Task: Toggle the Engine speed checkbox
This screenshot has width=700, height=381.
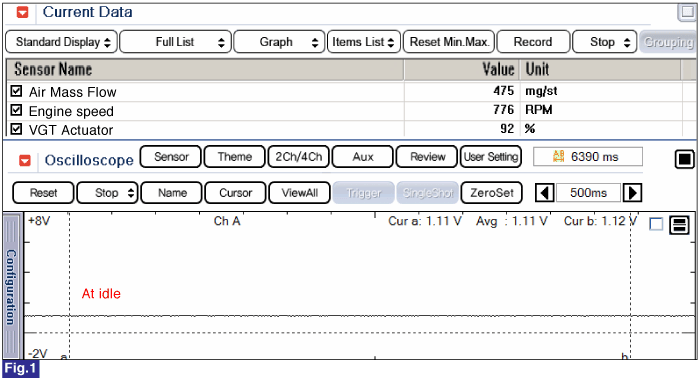Action: point(16,110)
